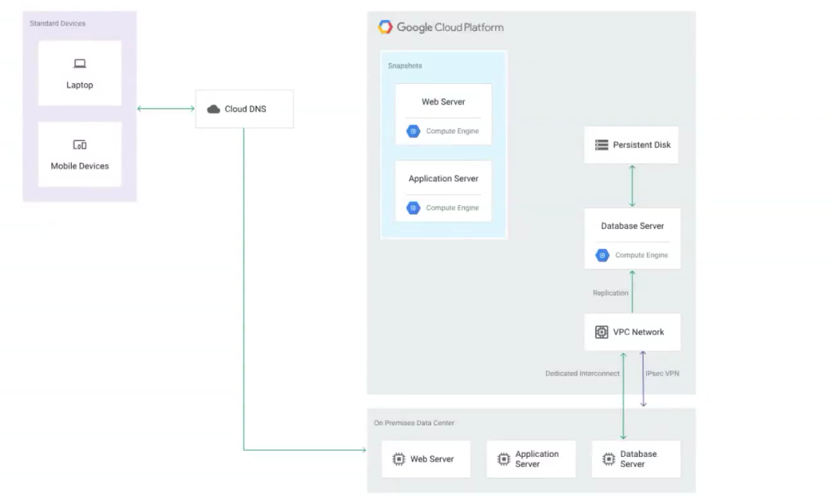Select "Database Server" title in Google Cloud
The width and height of the screenshot is (835, 504).
tap(633, 226)
